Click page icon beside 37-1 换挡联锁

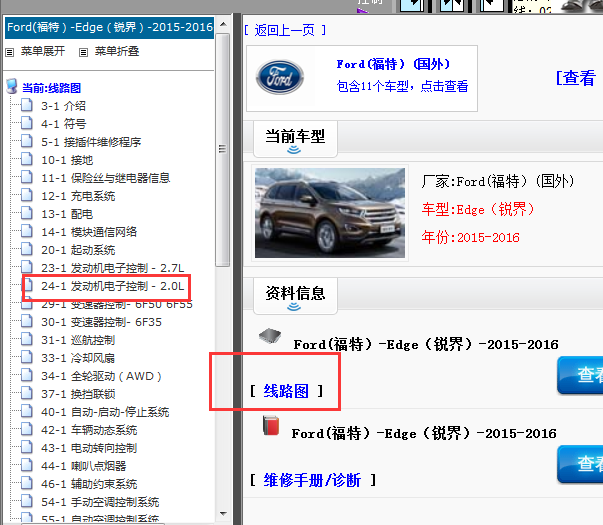(27, 393)
